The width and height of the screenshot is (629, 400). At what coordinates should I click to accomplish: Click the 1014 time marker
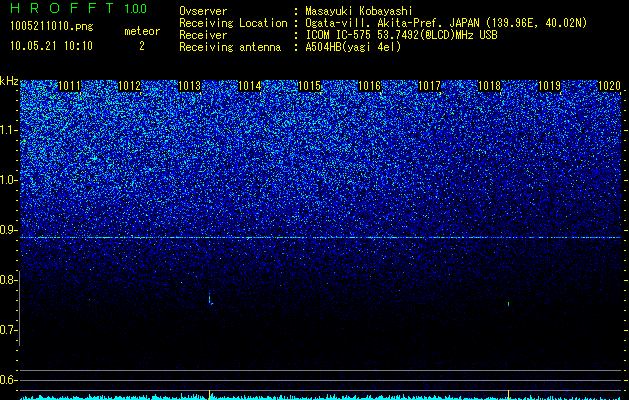pos(250,86)
